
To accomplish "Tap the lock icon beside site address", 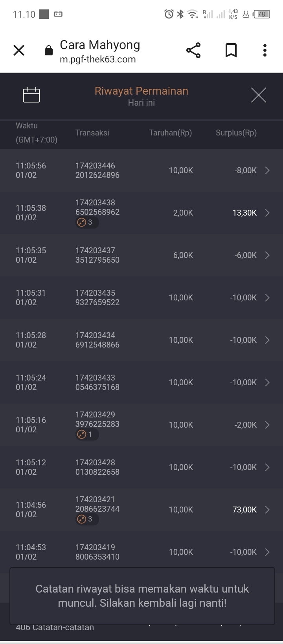I will tap(49, 51).
